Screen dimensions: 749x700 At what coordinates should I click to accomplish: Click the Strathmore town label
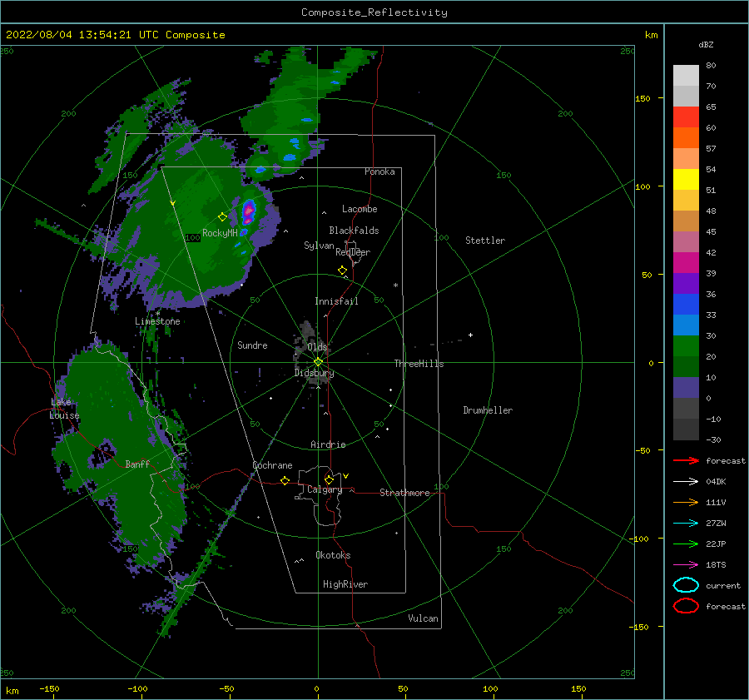[x=404, y=493]
